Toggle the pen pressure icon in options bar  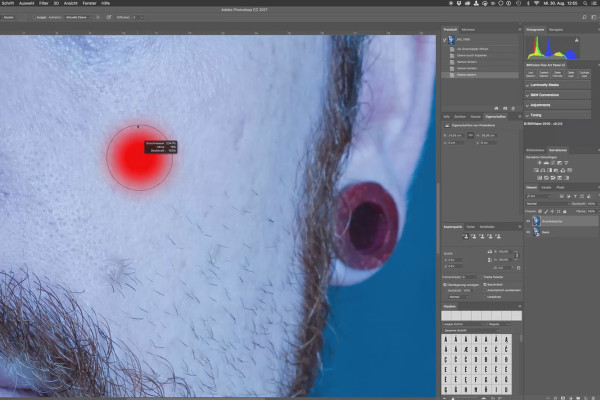pyautogui.click(x=109, y=17)
